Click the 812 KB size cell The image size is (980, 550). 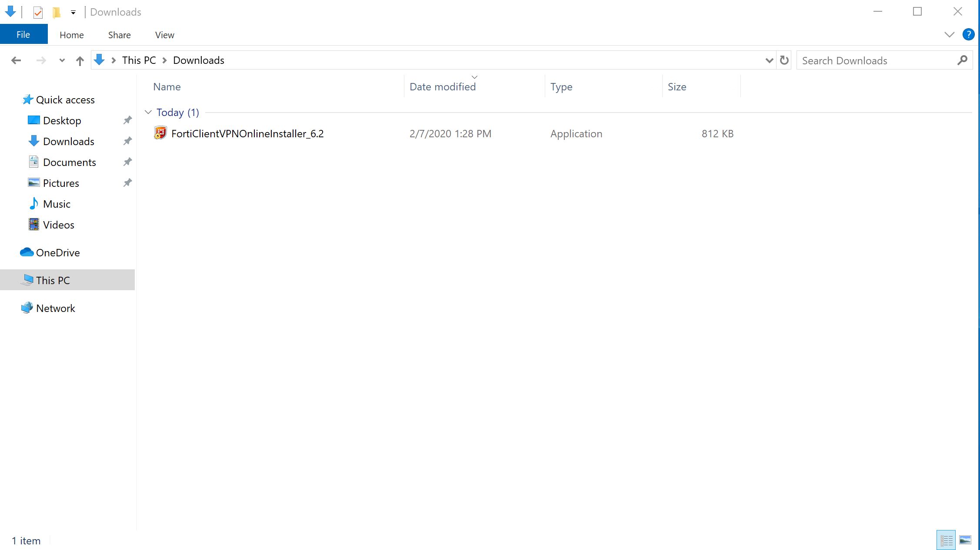click(x=717, y=133)
